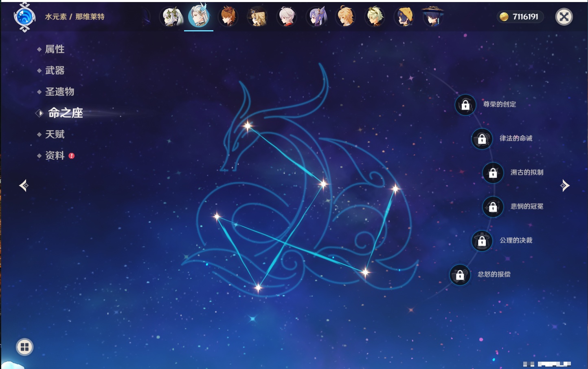
Task: Open the 资料 profile menu
Action: point(55,155)
